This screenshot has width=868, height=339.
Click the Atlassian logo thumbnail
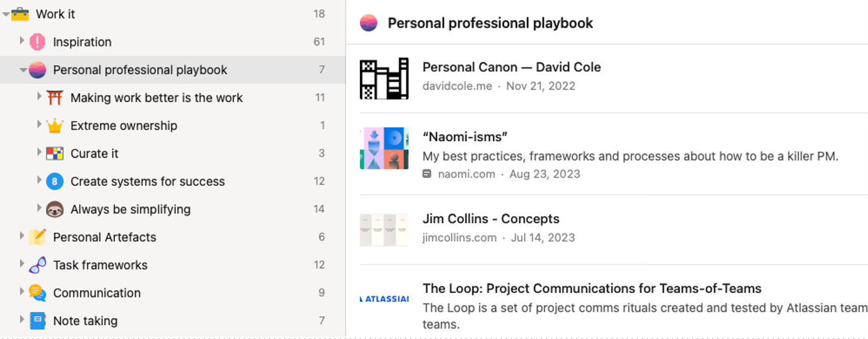(x=384, y=299)
